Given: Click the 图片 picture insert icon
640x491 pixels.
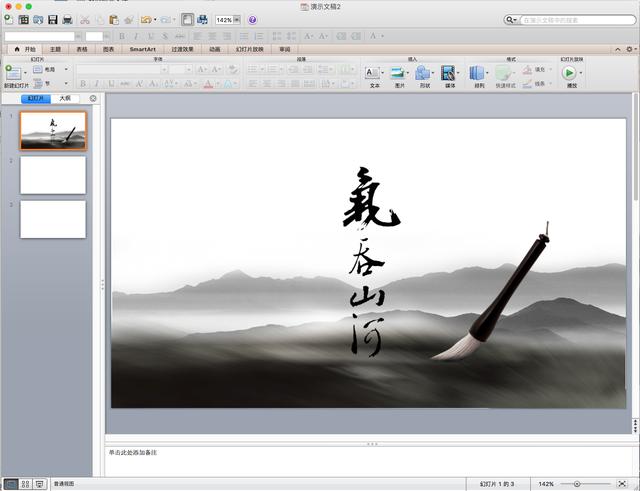Looking at the screenshot, I should [397, 73].
